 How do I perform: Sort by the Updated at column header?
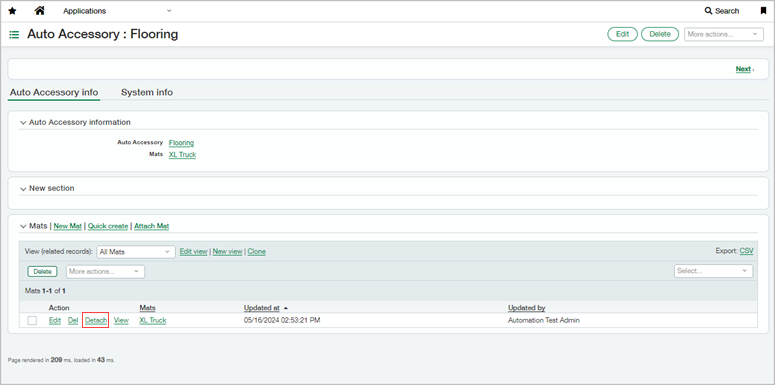[261, 308]
